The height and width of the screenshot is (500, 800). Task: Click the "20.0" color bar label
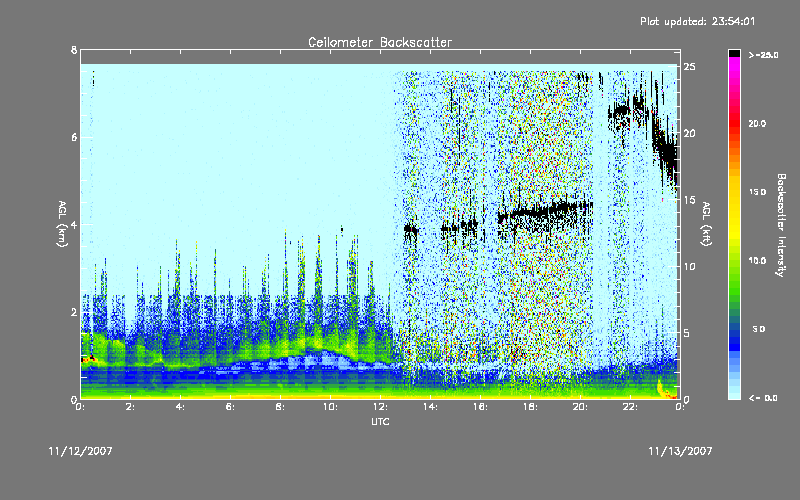[x=757, y=123]
